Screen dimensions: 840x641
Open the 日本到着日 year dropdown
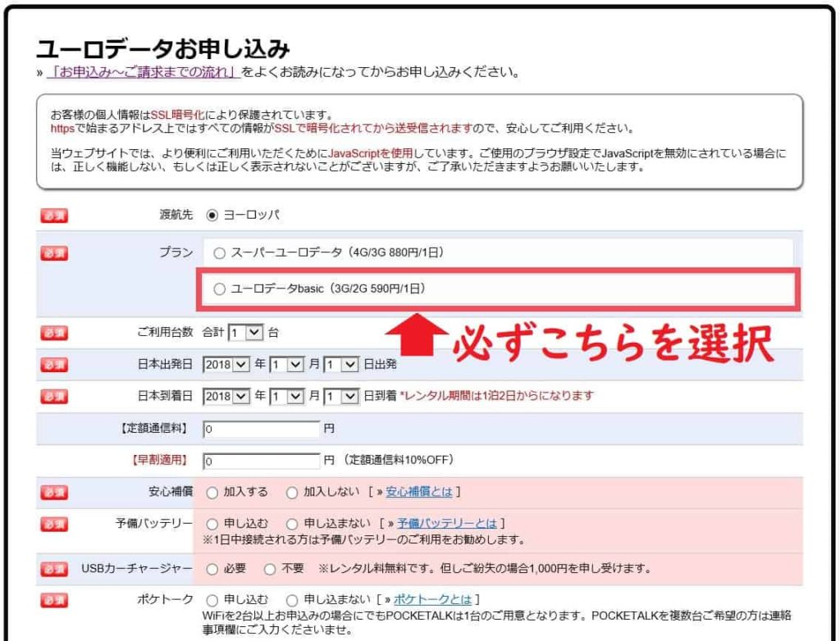(226, 397)
